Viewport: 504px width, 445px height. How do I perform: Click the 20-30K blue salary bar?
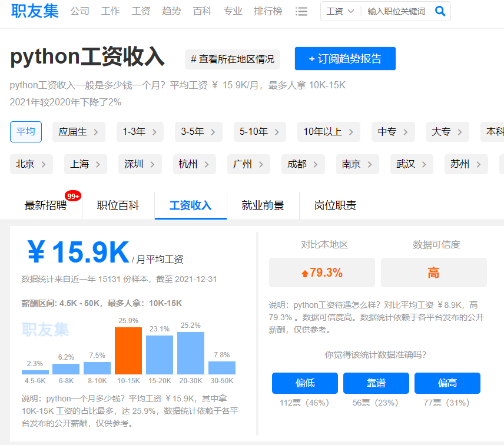tap(191, 353)
